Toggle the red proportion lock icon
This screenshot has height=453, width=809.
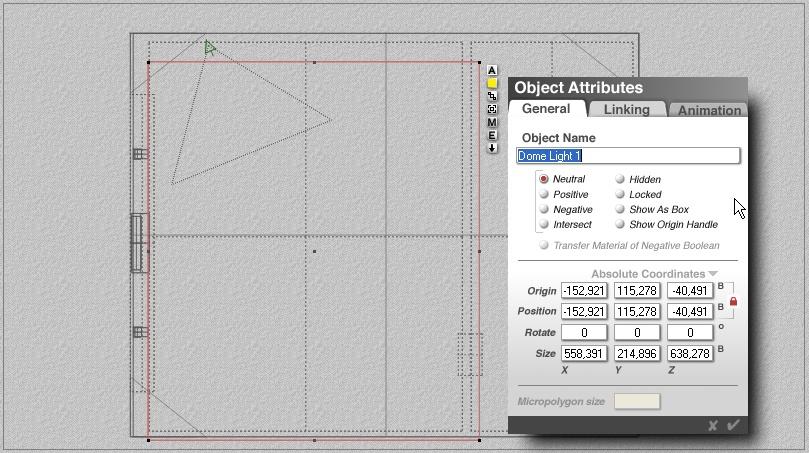tap(733, 301)
